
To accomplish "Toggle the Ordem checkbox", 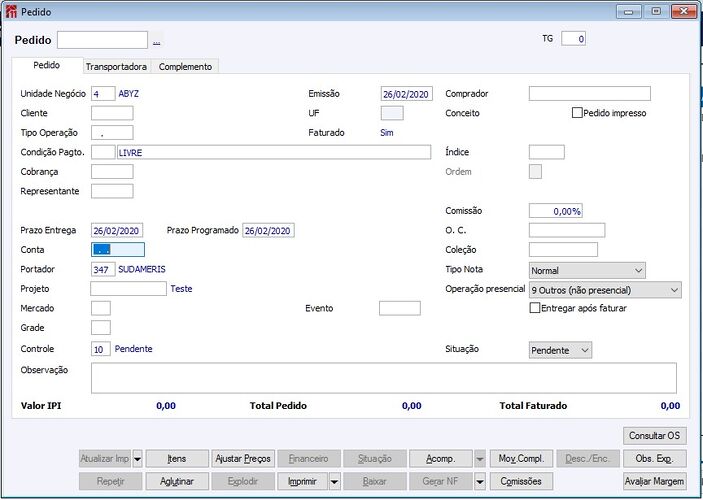I will pyautogui.click(x=535, y=172).
